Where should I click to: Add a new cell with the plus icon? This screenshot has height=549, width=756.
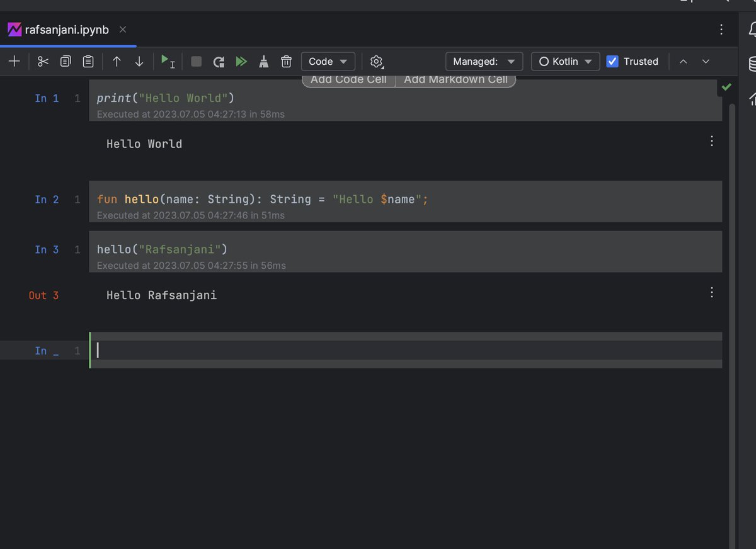point(14,61)
